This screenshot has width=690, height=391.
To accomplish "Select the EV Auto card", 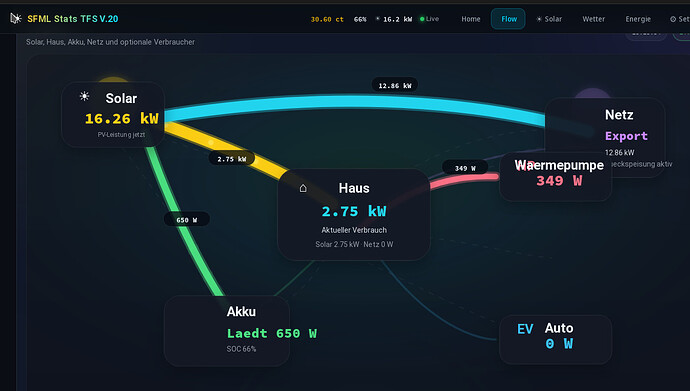I will 555,340.
